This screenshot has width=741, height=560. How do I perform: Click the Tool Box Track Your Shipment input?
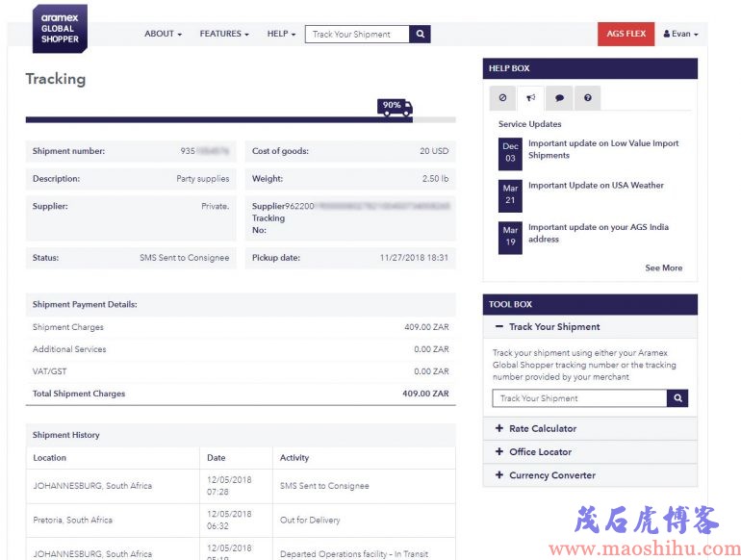click(x=579, y=398)
